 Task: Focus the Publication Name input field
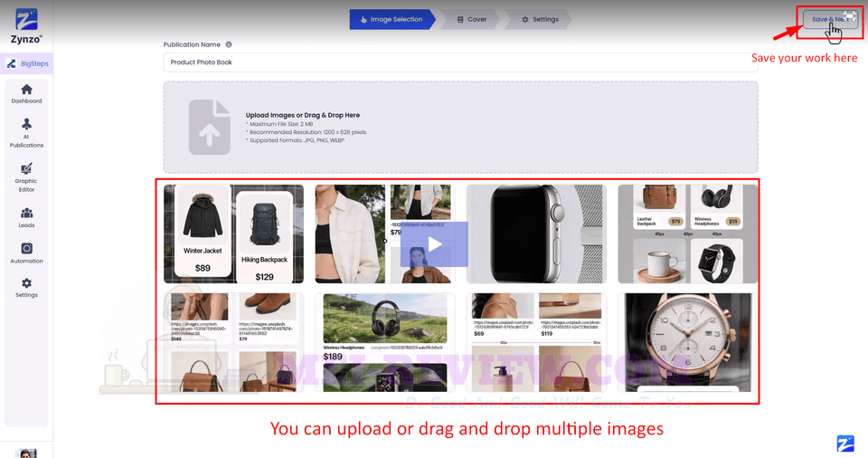tap(460, 62)
